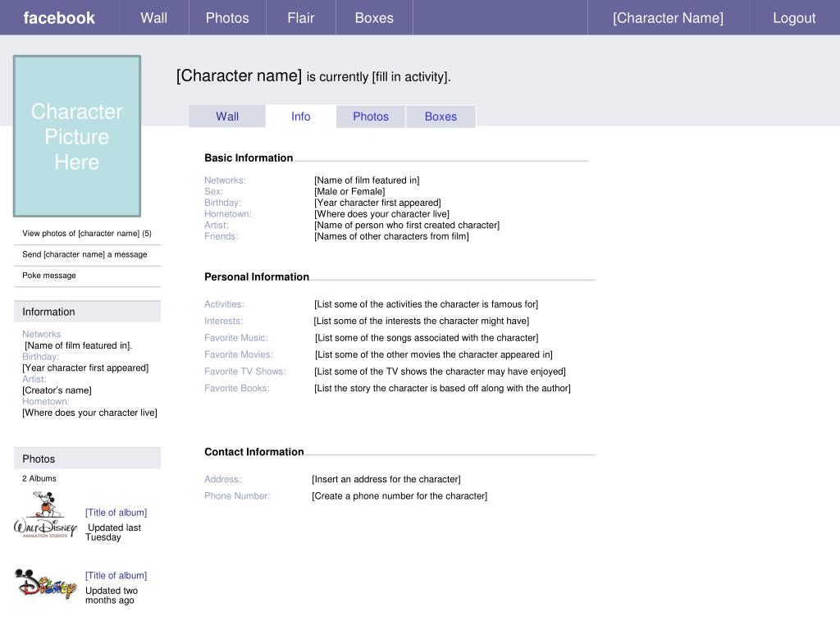Click '[Creator's name]' in the sidebar
This screenshot has height=630, width=840.
click(57, 390)
